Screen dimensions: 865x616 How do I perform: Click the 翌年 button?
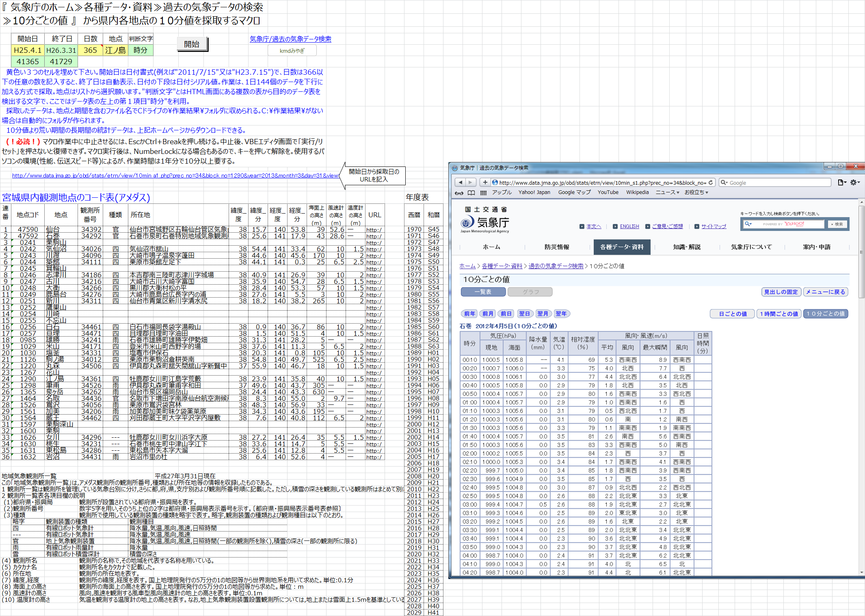pyautogui.click(x=561, y=313)
